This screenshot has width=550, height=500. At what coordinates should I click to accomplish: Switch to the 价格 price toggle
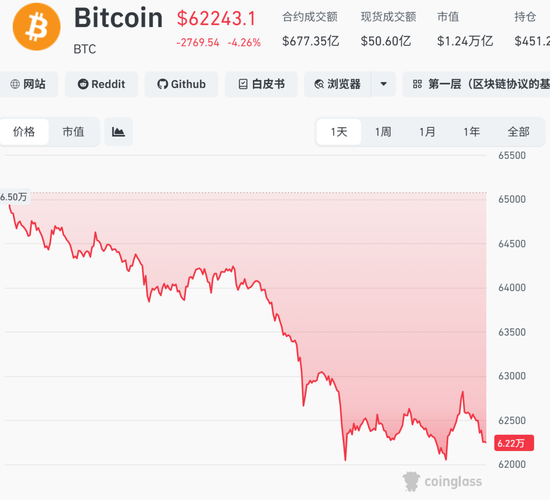[x=24, y=132]
